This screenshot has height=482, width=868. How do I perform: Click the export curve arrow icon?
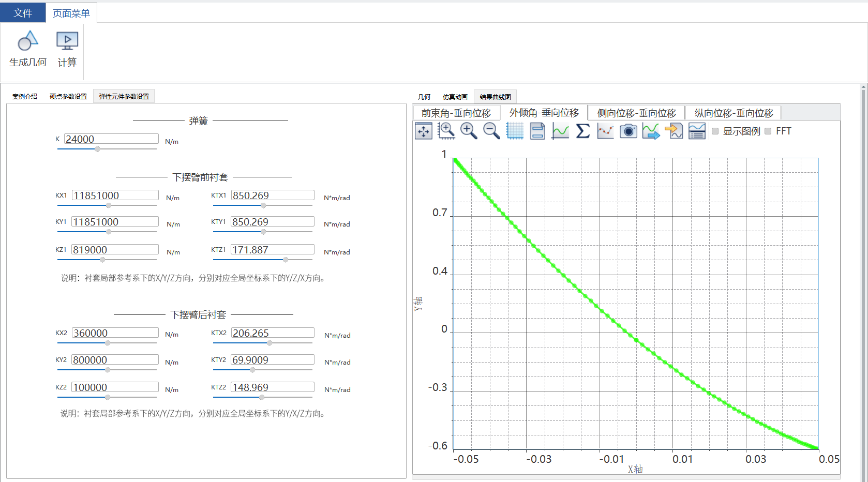point(651,131)
